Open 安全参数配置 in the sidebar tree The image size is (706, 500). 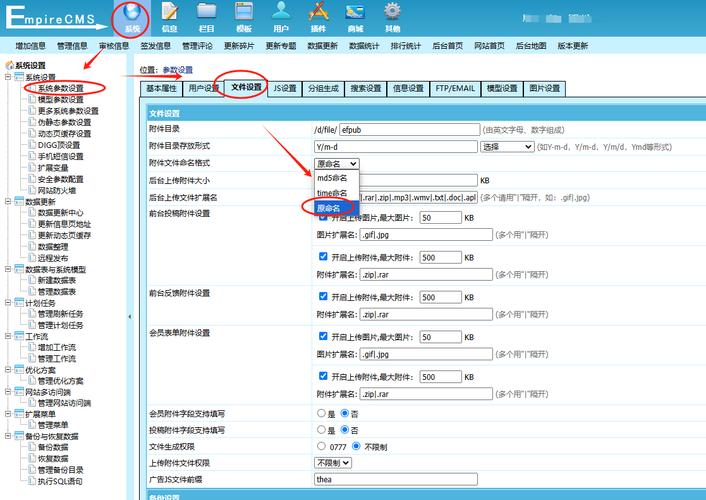[x=61, y=179]
